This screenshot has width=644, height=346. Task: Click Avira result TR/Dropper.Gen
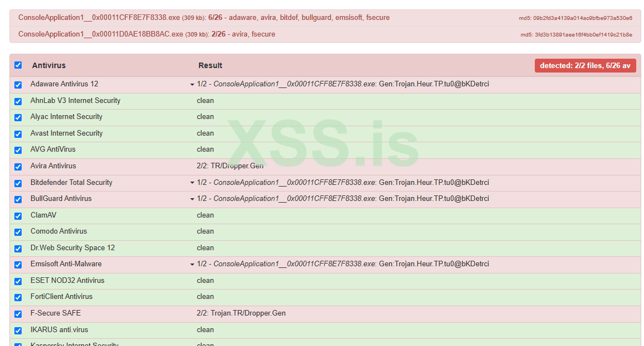point(230,166)
